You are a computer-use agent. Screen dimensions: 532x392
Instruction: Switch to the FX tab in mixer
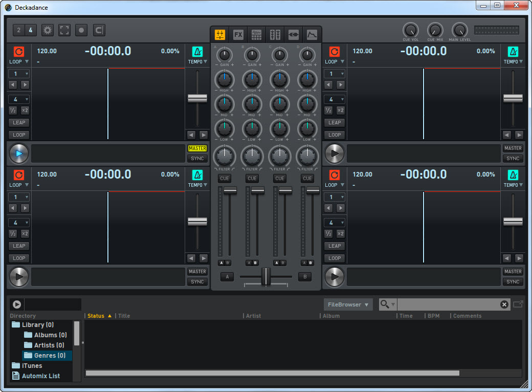point(238,35)
